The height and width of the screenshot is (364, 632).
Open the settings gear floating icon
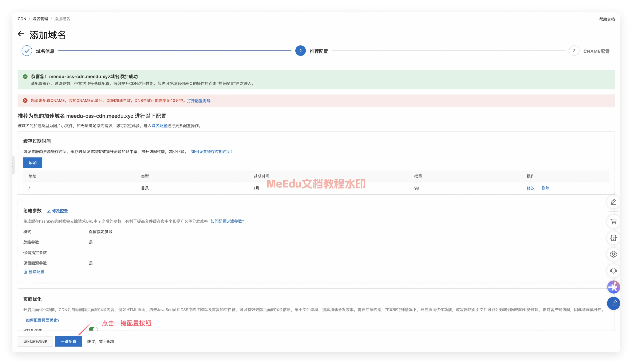point(613,254)
